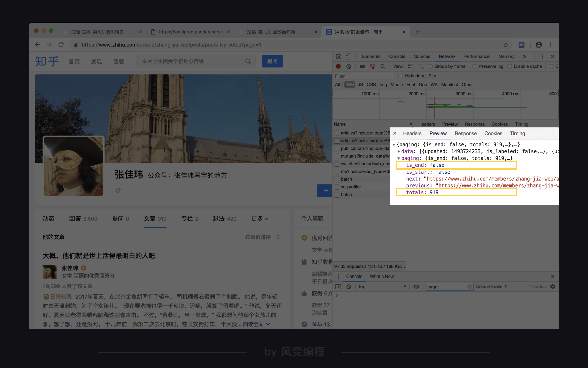Image resolution: width=588 pixels, height=368 pixels.
Task: Expand the data array in Preview panel
Action: click(x=399, y=151)
